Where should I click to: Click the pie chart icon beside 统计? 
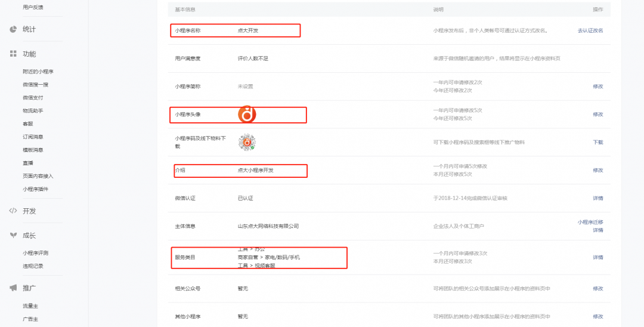point(13,29)
